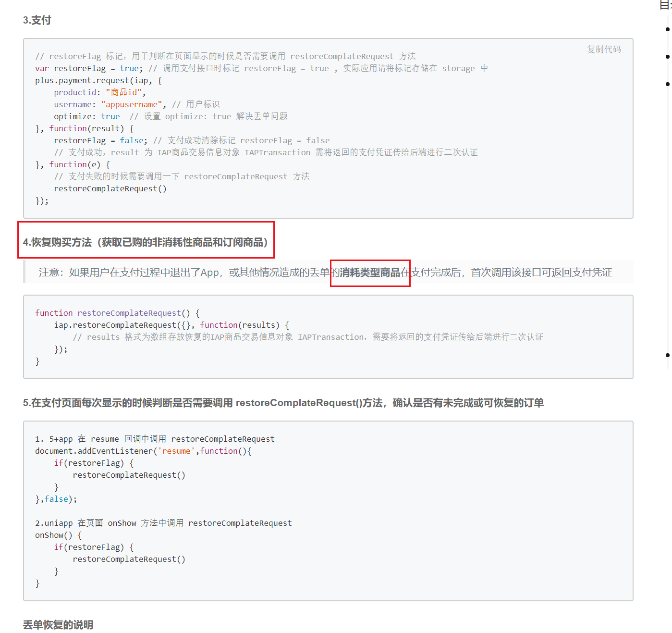The height and width of the screenshot is (633, 672).
Task: Click the 复制代码 copy code button
Action: pos(604,50)
